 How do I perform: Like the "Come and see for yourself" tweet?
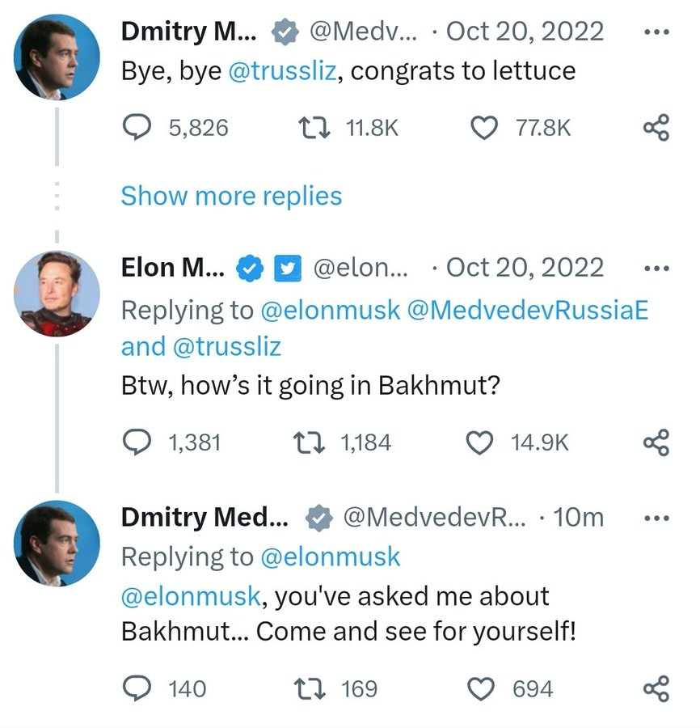[x=483, y=688]
